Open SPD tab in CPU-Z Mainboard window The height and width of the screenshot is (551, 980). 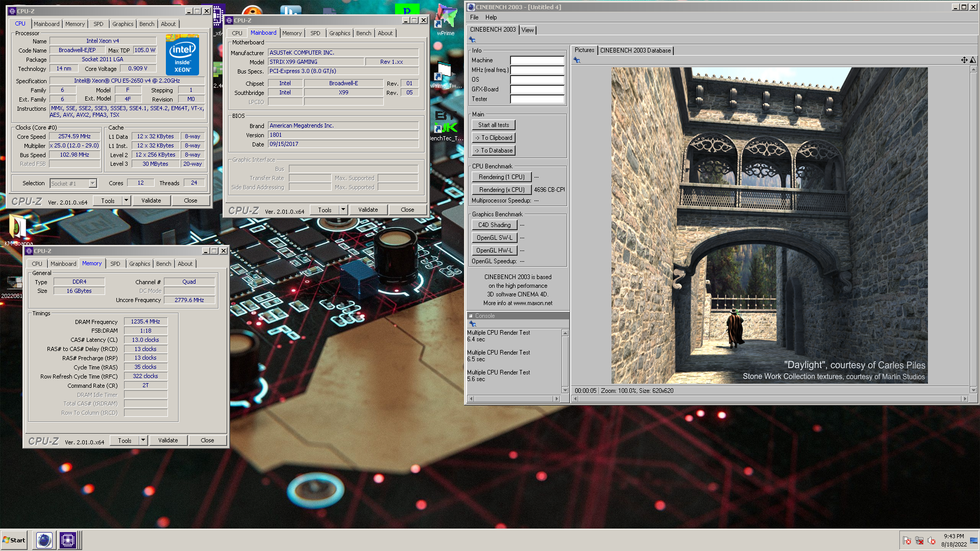coord(315,33)
